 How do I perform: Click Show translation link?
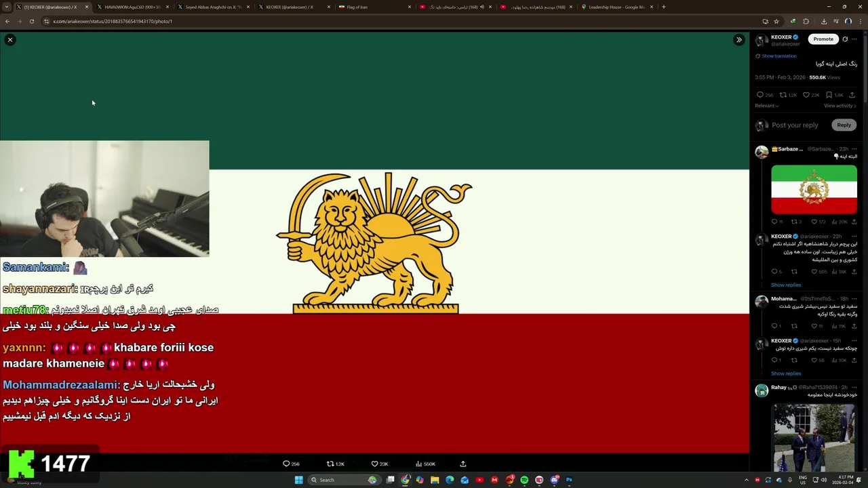pyautogui.click(x=778, y=56)
